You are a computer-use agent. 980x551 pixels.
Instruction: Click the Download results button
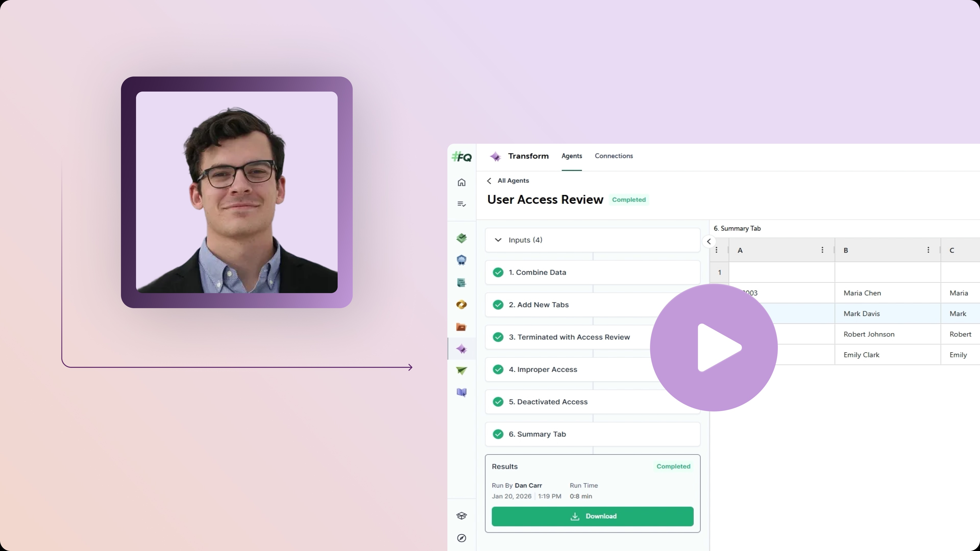pyautogui.click(x=592, y=516)
